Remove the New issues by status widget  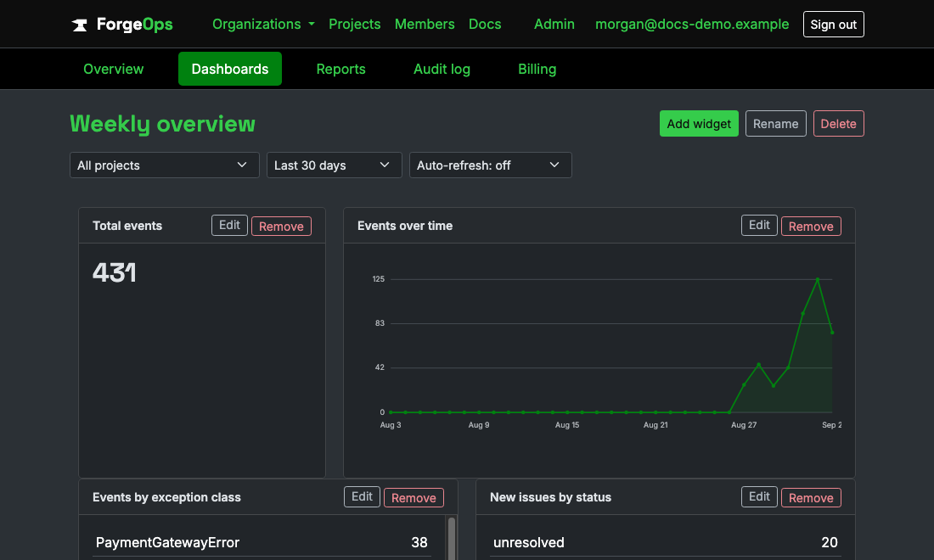click(811, 497)
